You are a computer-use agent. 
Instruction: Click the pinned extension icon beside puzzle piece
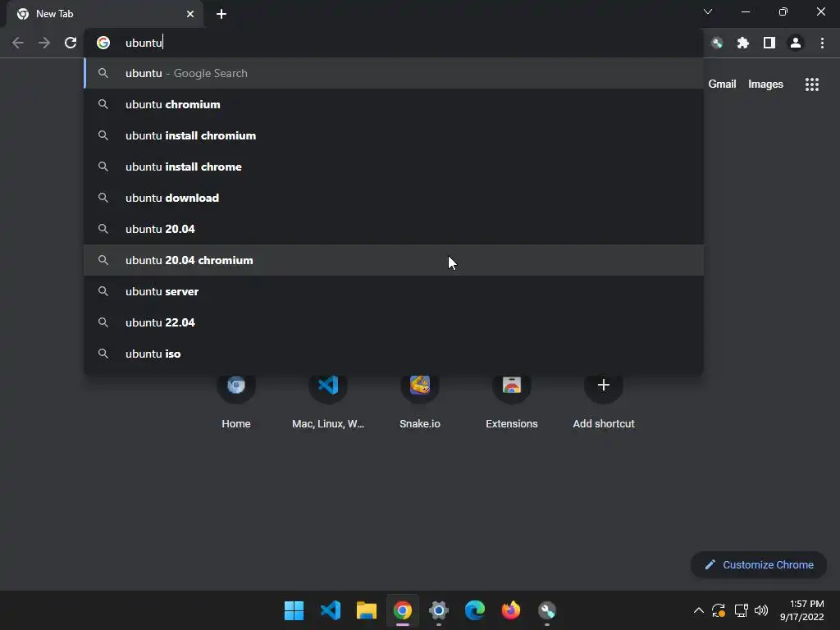(717, 43)
